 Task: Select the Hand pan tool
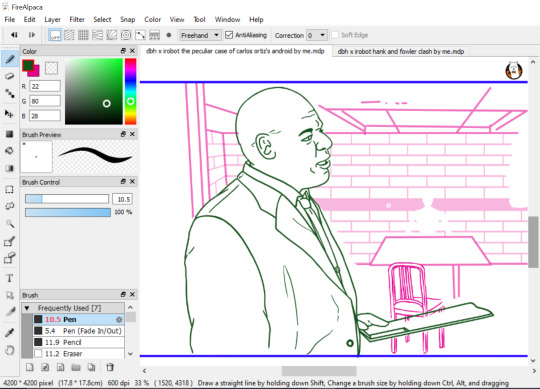point(10,350)
